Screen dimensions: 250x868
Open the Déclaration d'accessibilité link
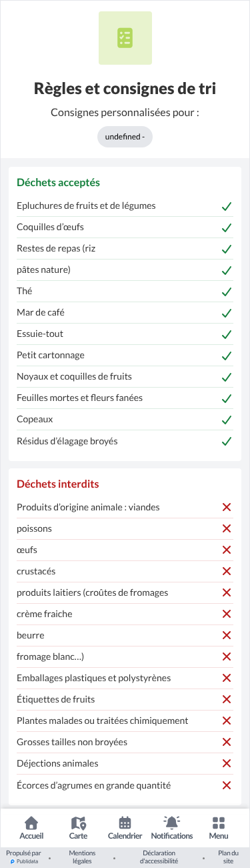(x=159, y=857)
